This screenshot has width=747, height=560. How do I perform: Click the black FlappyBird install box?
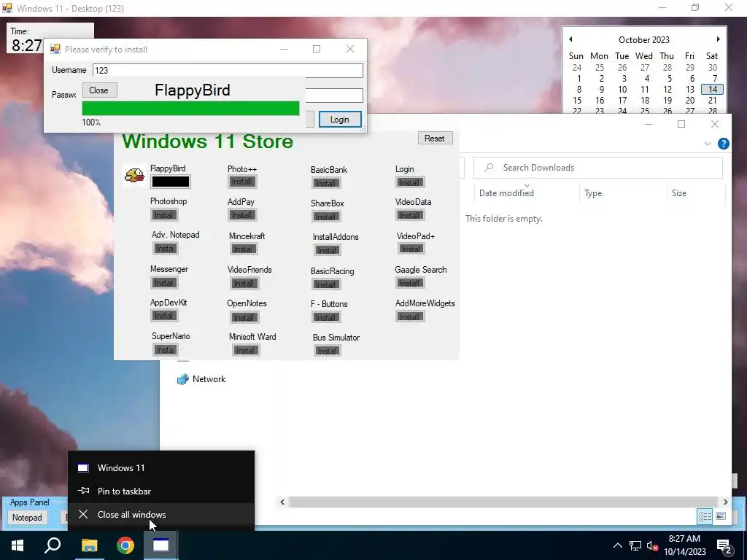[171, 182]
